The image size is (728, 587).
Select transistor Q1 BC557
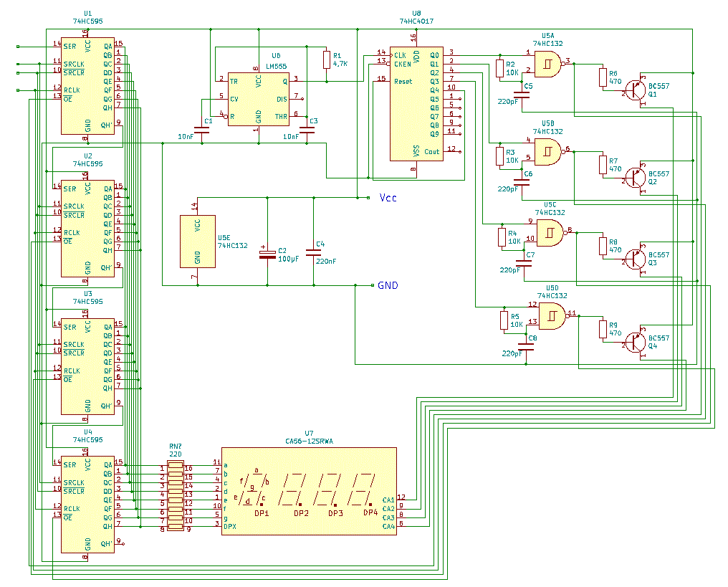click(635, 90)
